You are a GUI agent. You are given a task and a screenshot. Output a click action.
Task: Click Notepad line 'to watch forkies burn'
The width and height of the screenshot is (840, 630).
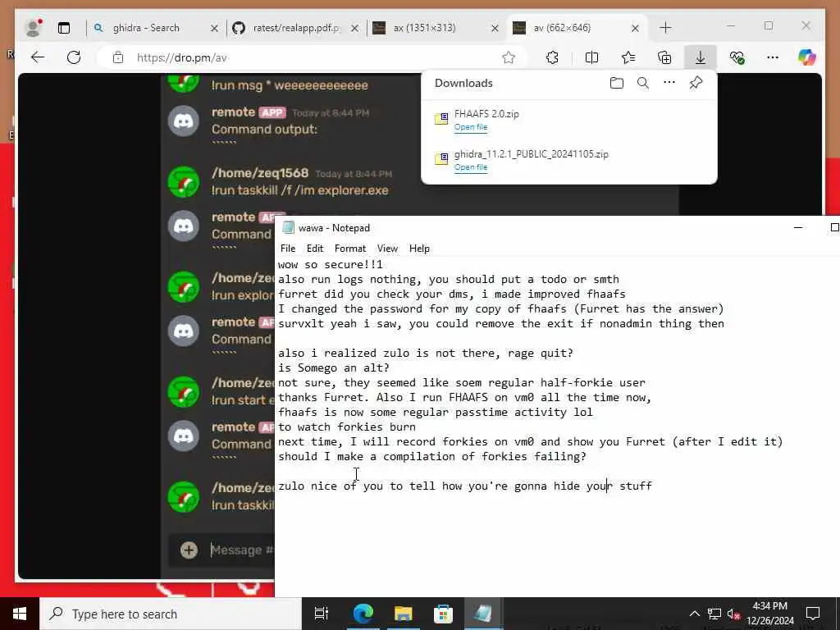(x=347, y=427)
